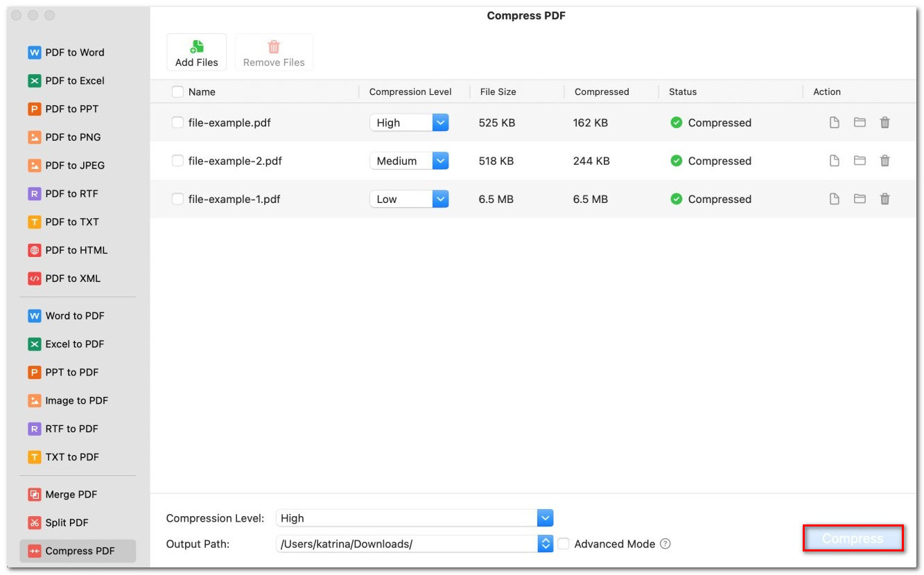
Task: Check the box for file-example.pdf
Action: click(x=177, y=123)
